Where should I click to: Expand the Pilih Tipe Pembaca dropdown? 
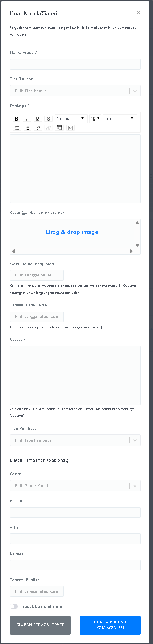[75, 440]
